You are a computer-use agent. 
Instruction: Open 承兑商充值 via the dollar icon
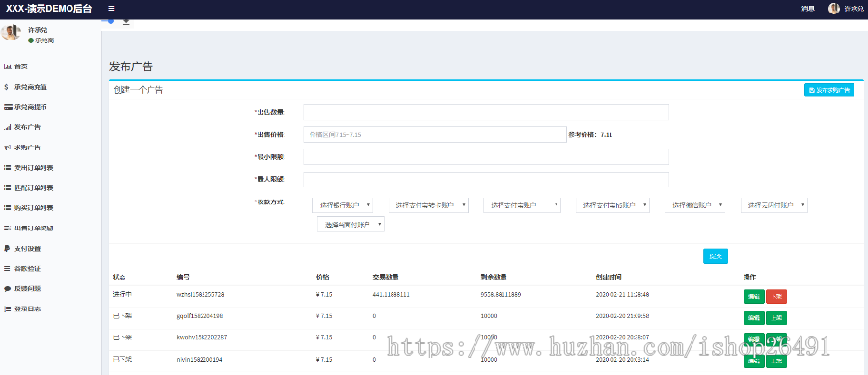(6, 87)
